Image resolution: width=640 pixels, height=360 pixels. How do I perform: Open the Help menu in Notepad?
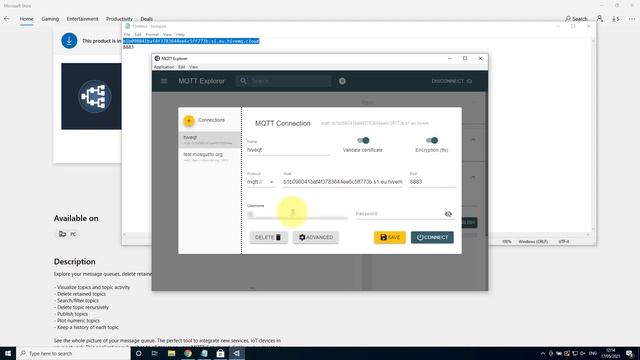pyautogui.click(x=180, y=35)
